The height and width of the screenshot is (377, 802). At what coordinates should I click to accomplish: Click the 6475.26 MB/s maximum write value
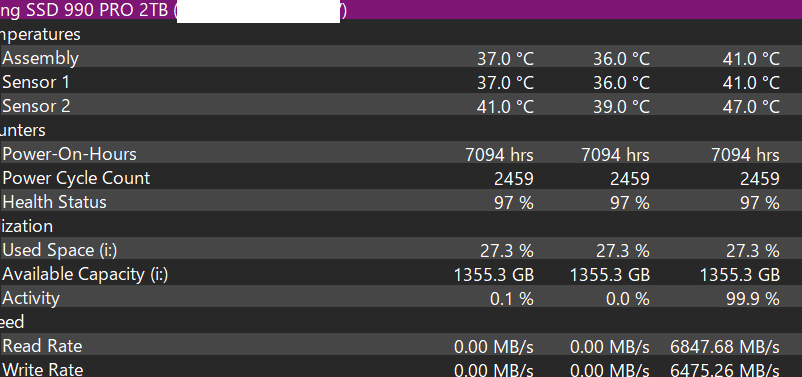click(x=725, y=370)
